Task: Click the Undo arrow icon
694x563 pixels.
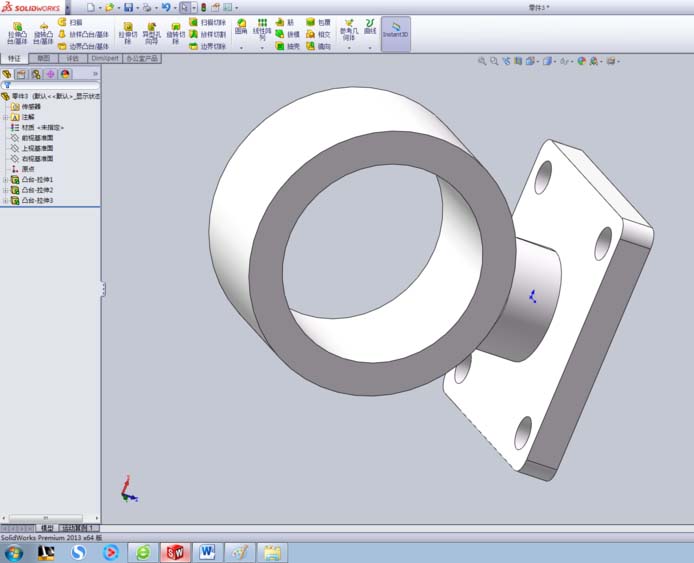Action: point(166,8)
